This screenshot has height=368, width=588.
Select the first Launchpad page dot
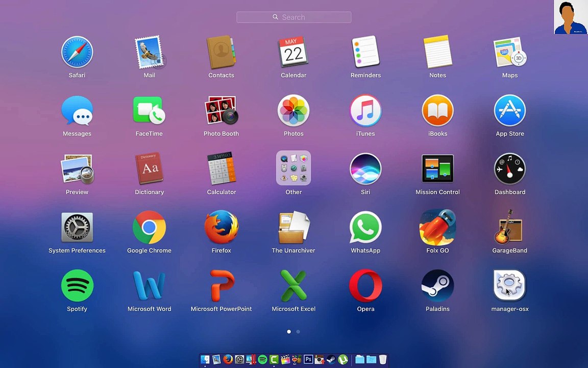[289, 332]
